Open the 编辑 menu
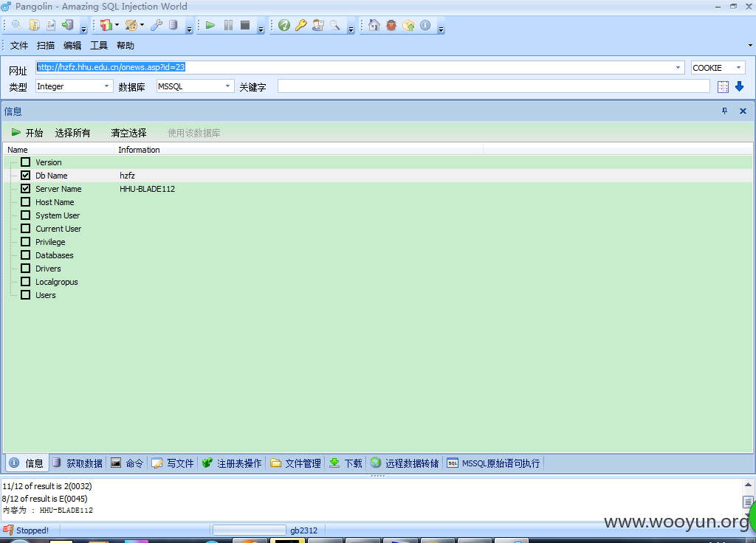 72,45
